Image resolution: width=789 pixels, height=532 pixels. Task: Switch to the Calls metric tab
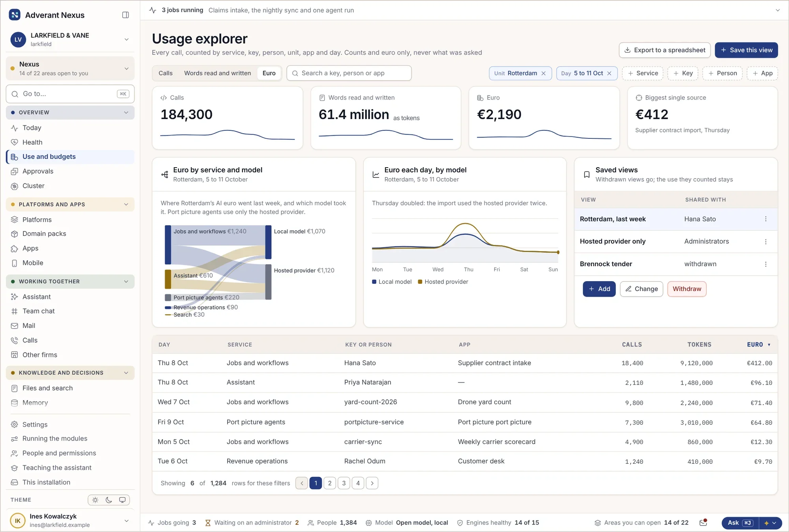click(166, 73)
